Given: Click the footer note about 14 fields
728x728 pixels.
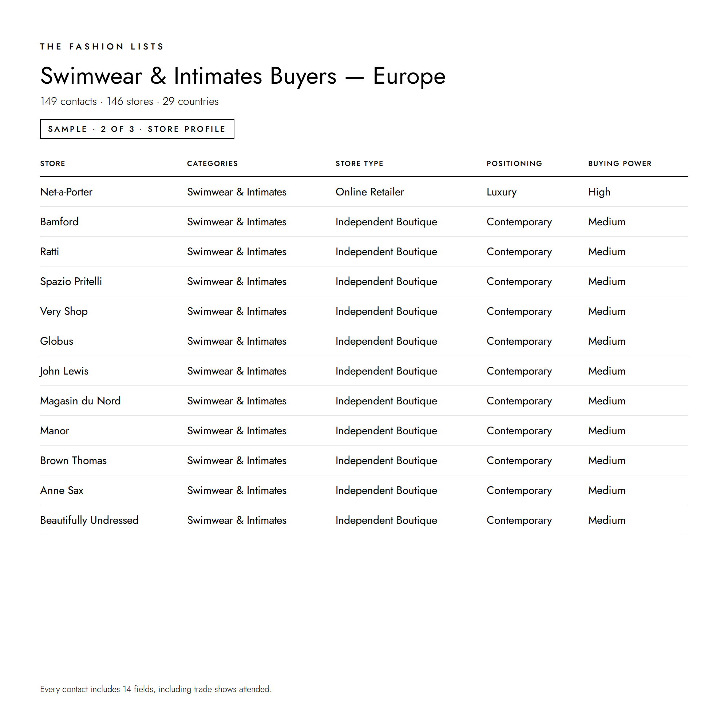Looking at the screenshot, I should [x=156, y=689].
